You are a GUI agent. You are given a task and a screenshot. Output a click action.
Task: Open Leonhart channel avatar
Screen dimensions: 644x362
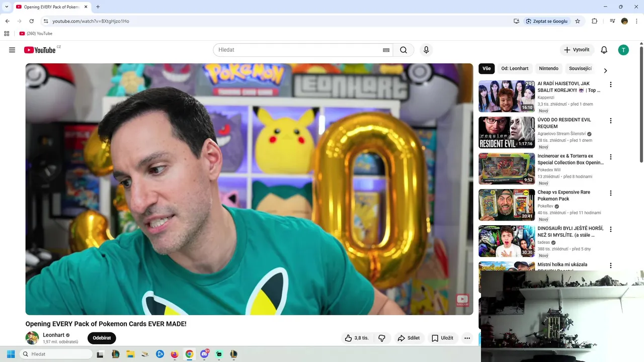tap(32, 338)
